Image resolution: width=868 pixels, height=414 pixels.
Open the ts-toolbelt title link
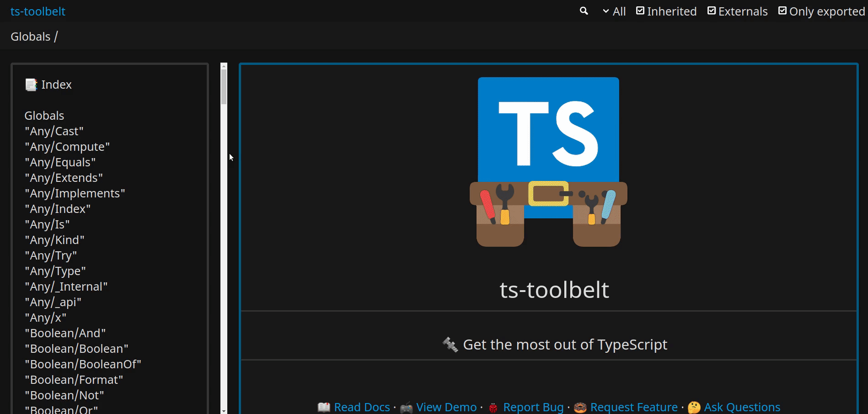(38, 11)
